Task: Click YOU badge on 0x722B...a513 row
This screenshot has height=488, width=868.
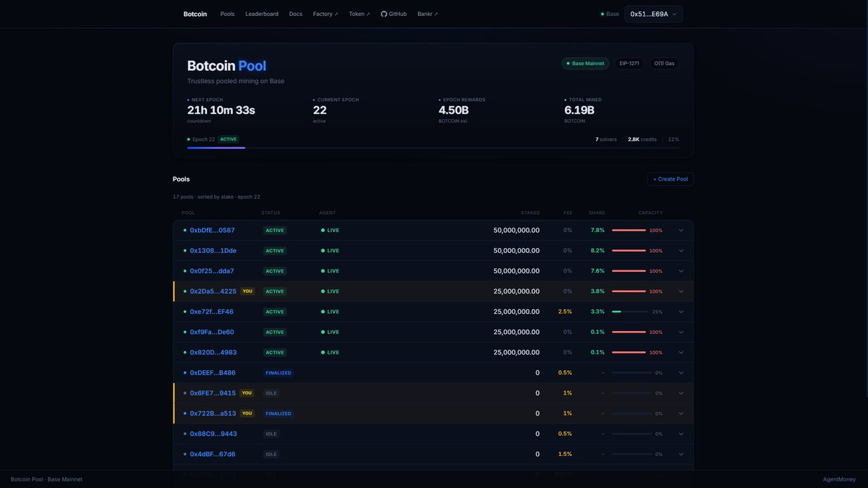Action: click(247, 414)
